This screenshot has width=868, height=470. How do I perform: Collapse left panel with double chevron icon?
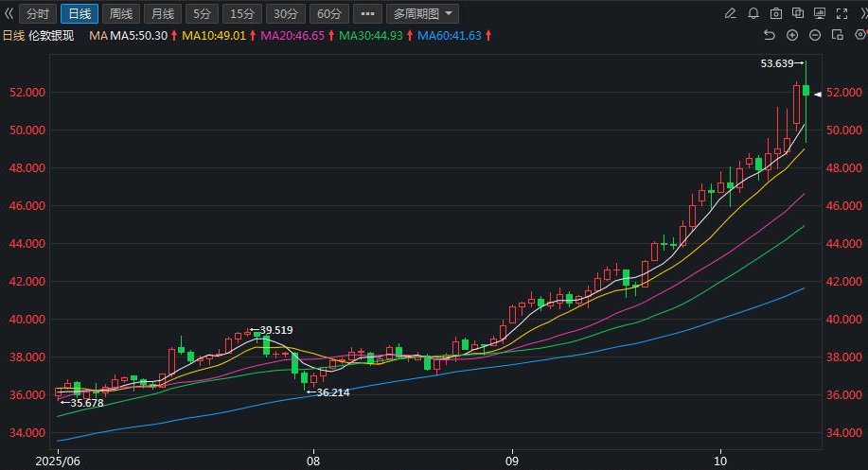pos(9,13)
